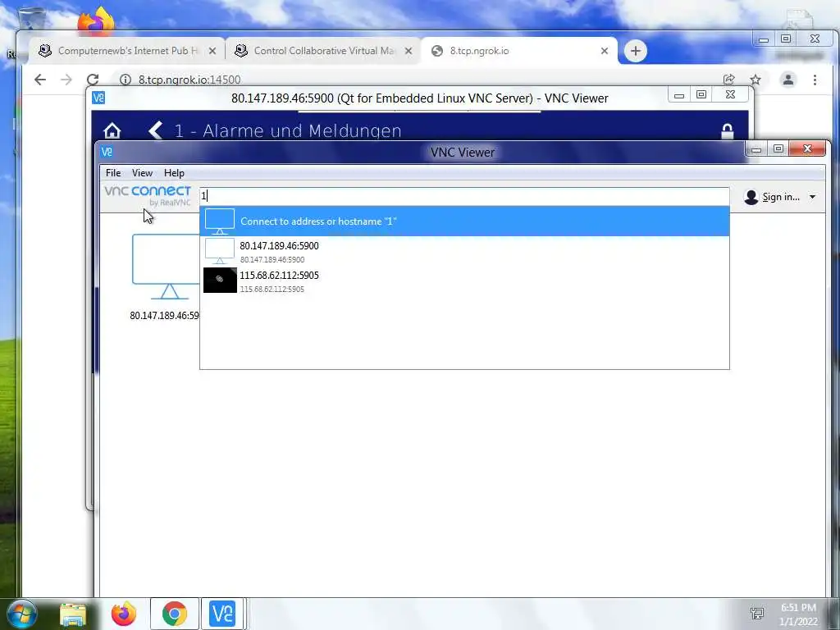Click the taskbar clock showing 6:51 PM

(x=798, y=614)
